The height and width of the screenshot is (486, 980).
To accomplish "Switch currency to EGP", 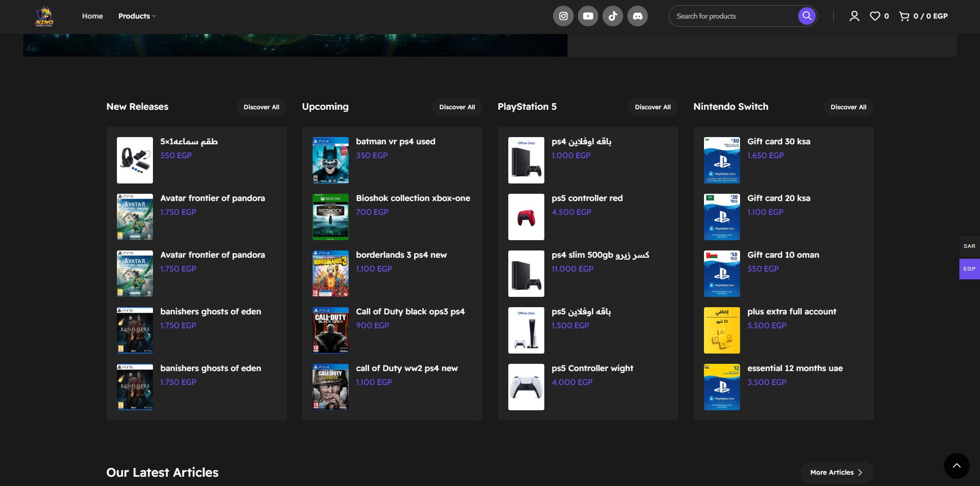I will 969,269.
